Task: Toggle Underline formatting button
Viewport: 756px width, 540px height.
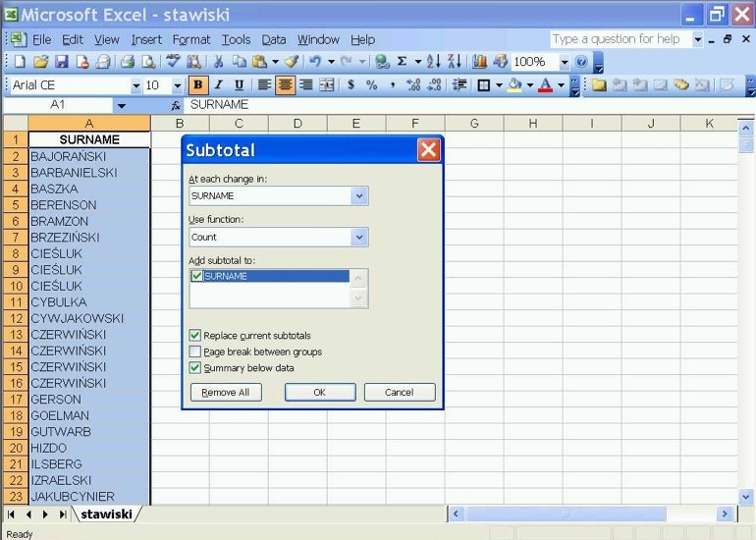Action: pos(239,85)
